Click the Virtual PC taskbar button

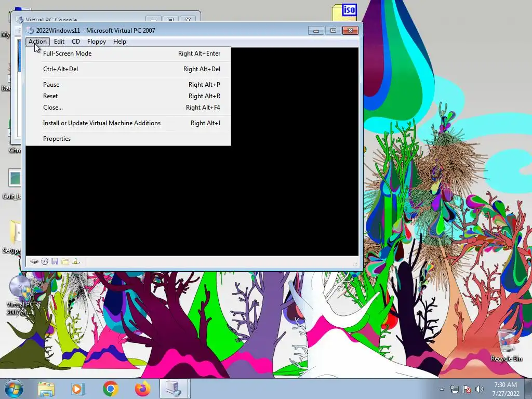174,389
